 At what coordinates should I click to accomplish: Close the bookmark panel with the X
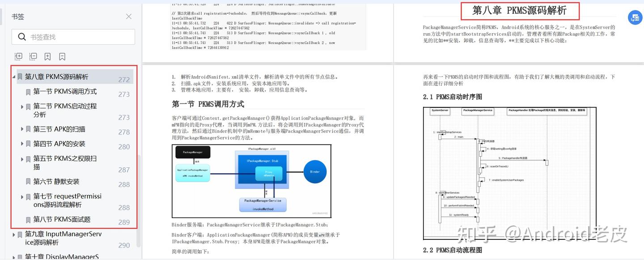[128, 17]
